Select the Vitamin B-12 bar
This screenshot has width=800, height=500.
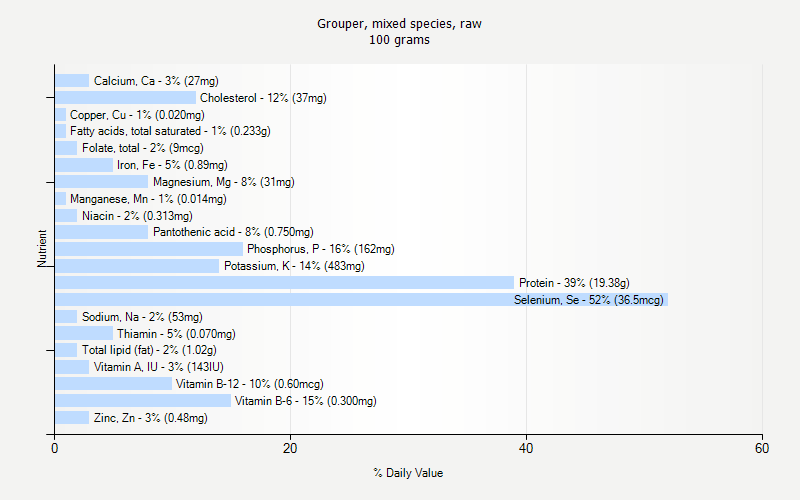(113, 384)
